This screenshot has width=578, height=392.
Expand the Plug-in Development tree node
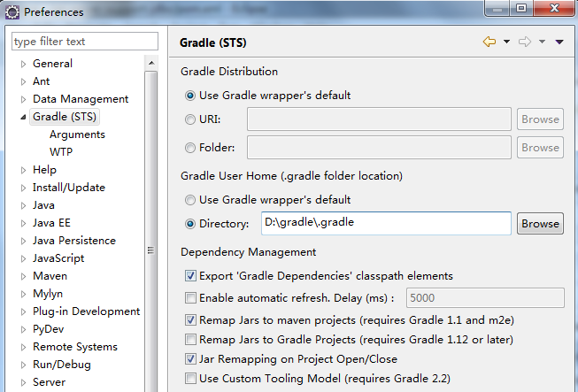23,311
